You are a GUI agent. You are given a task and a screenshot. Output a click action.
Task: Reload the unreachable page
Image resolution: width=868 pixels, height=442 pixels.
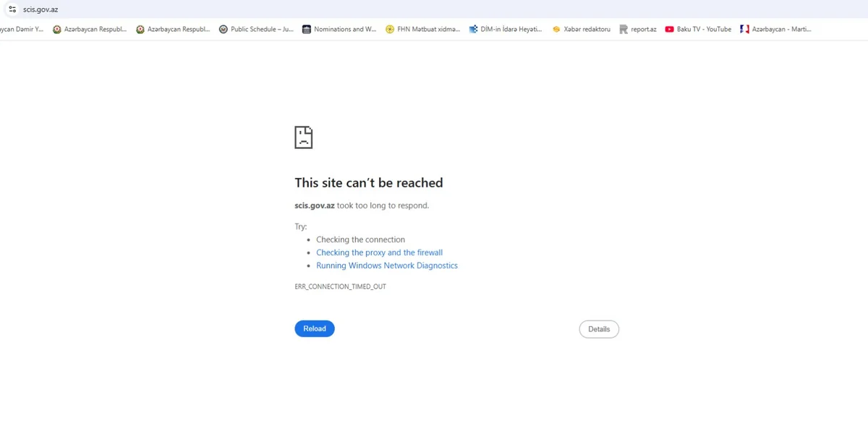pos(315,328)
